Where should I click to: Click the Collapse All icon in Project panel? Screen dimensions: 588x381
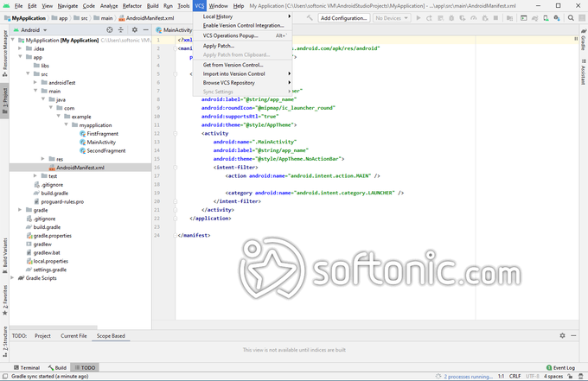click(121, 30)
